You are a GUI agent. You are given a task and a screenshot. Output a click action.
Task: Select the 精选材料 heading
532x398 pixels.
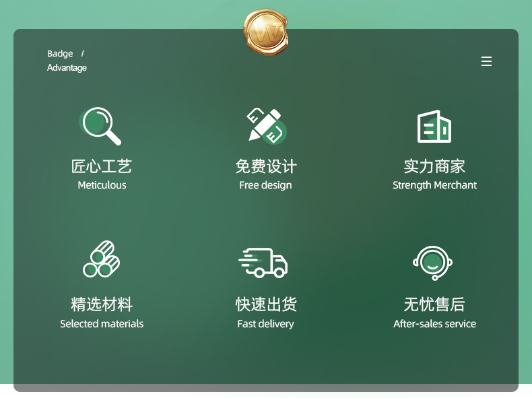(x=102, y=304)
